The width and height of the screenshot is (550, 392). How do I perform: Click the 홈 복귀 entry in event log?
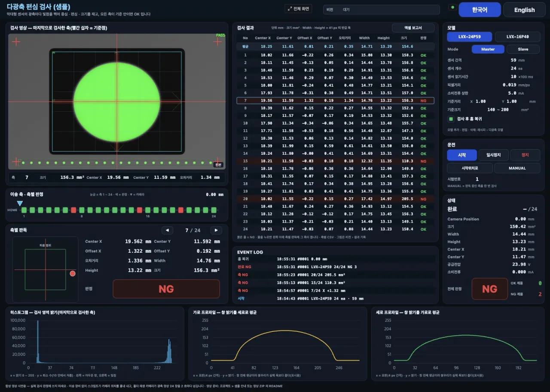tap(335, 259)
